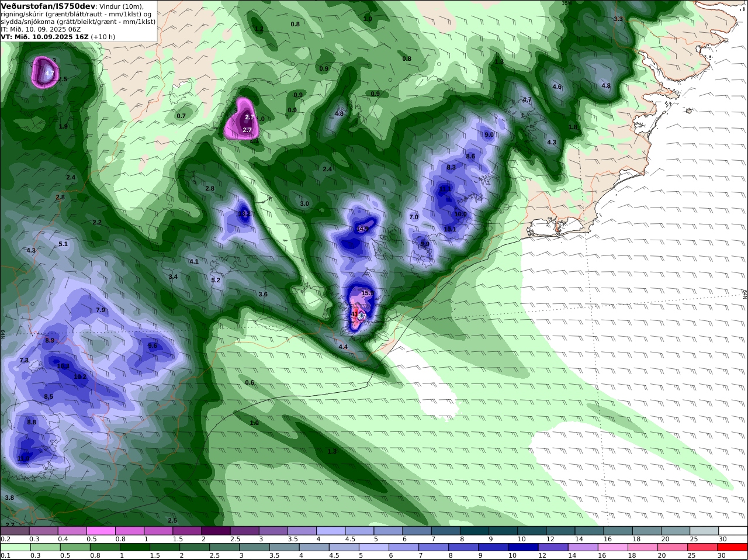Viewport: 748px width, 560px height.
Task: Click the 3.8 value at the lower left
Action: click(x=9, y=497)
